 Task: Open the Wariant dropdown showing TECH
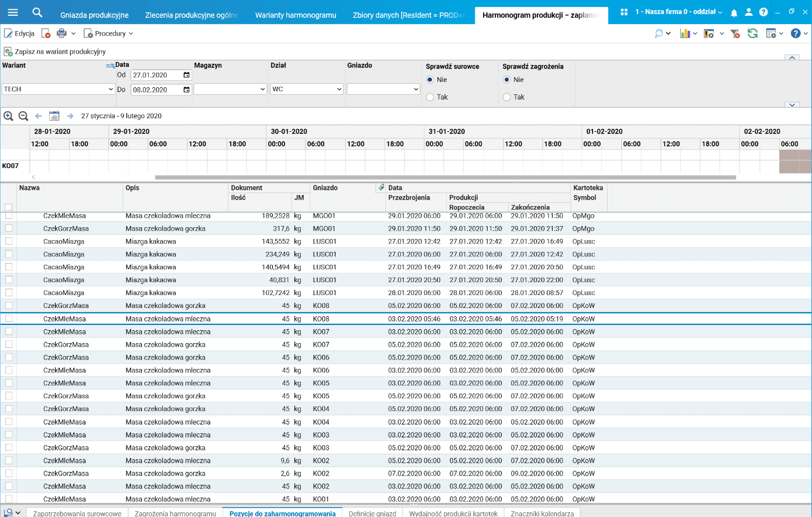pos(57,89)
